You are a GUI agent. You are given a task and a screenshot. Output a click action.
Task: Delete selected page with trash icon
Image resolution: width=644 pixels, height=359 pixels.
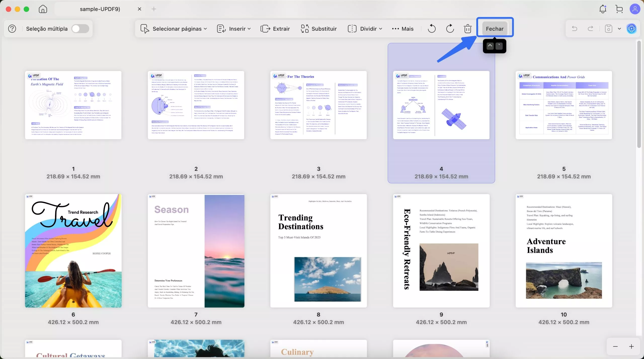pos(468,29)
